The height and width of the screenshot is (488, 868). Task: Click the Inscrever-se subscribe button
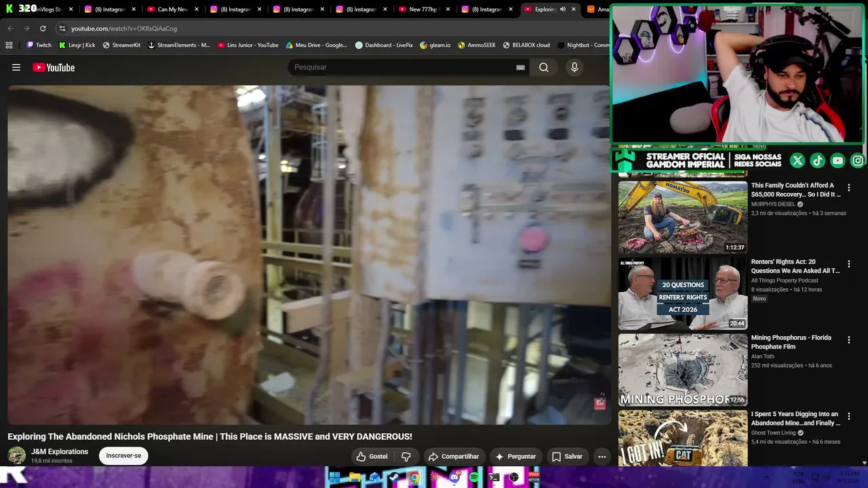pos(123,455)
